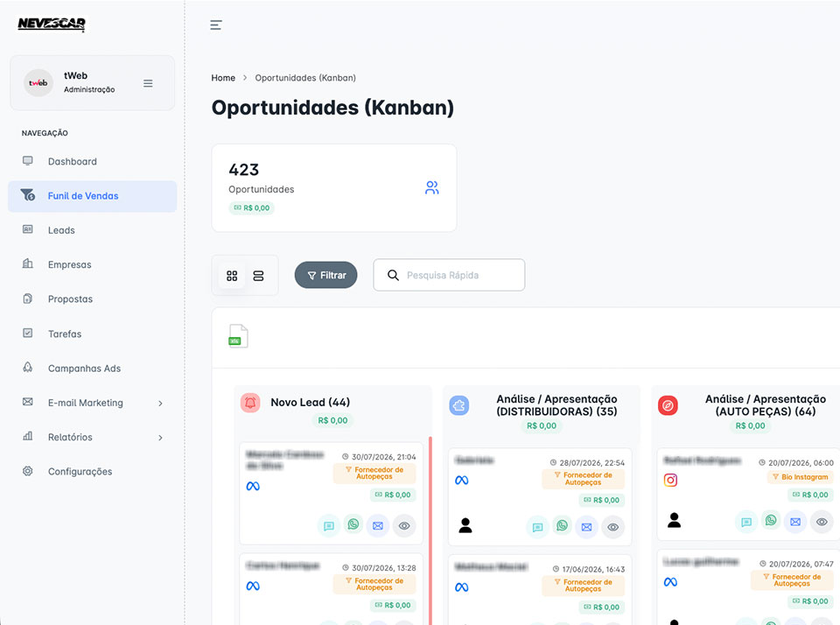This screenshot has height=625, width=840.
Task: Click the Meta icon on the 30/07/2026, 21:04 card
Action: pos(253,486)
